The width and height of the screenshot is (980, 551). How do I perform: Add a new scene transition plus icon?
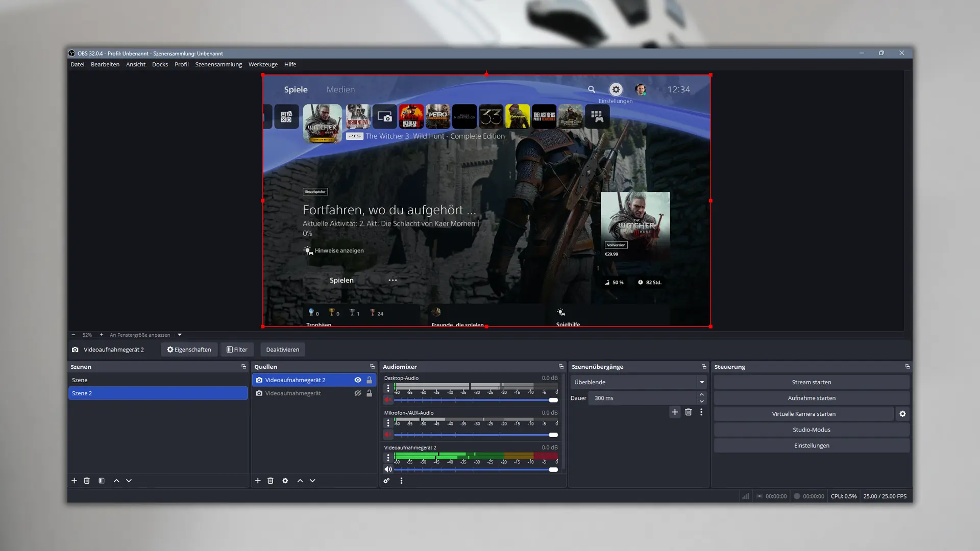click(x=675, y=412)
